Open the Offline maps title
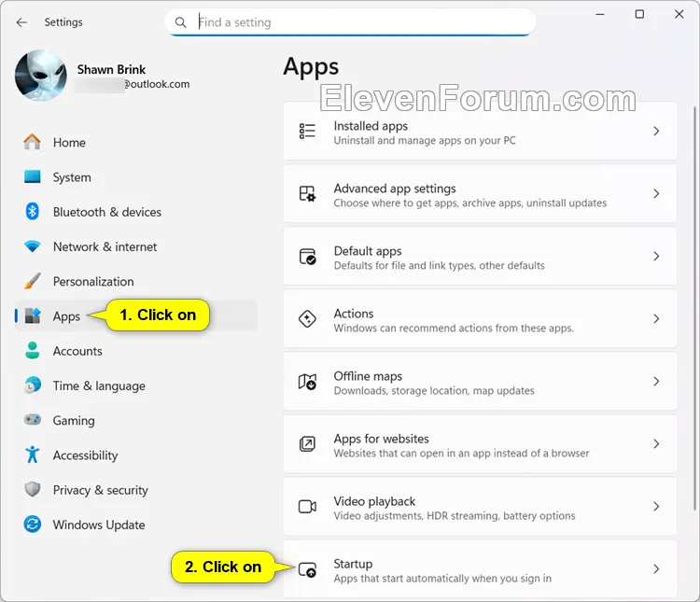Screen dimensions: 700x602 (x=368, y=376)
